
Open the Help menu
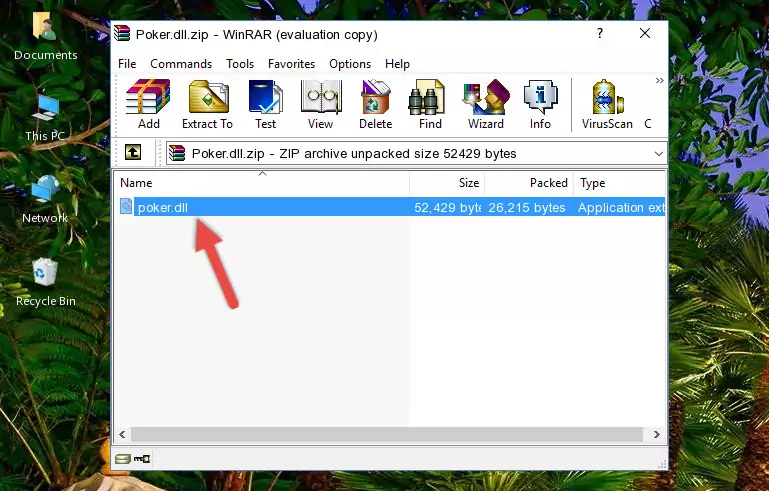(x=397, y=64)
